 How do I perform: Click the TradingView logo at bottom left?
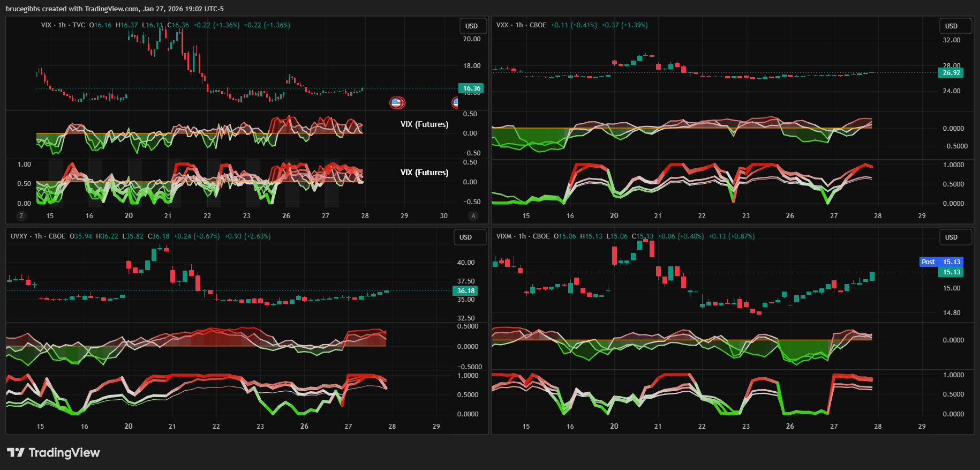(x=54, y=453)
